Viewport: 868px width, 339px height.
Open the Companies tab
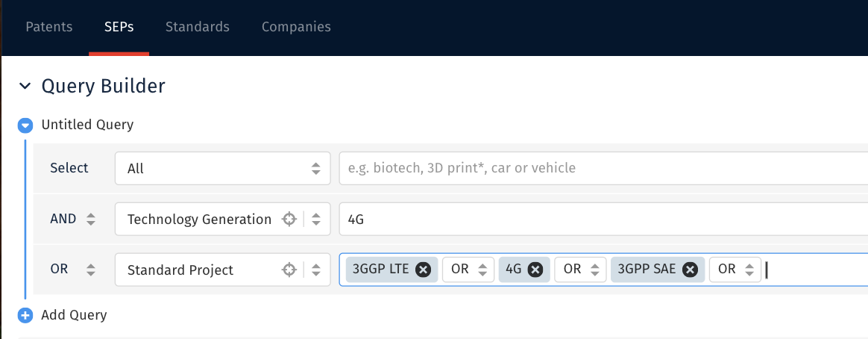(x=296, y=27)
